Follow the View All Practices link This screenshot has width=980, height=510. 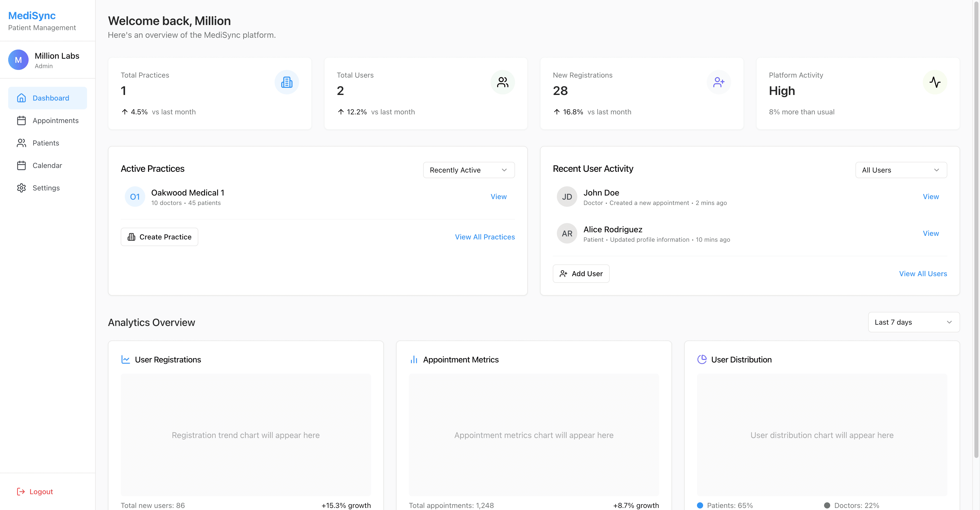pos(485,237)
